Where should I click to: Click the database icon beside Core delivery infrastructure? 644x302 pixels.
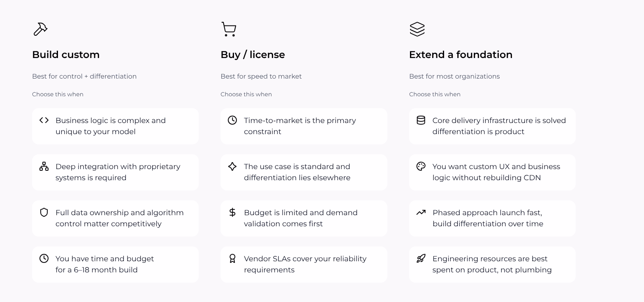tap(421, 120)
